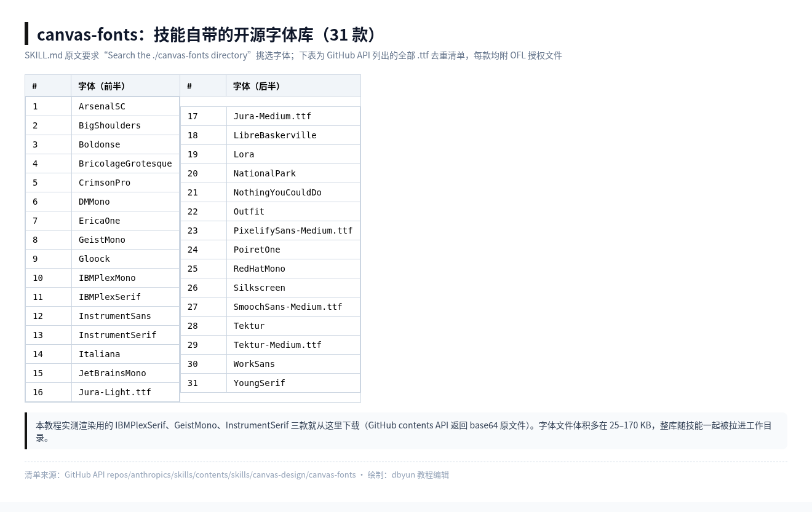Select the Italiana font name
This screenshot has width=812, height=512.
125,354
